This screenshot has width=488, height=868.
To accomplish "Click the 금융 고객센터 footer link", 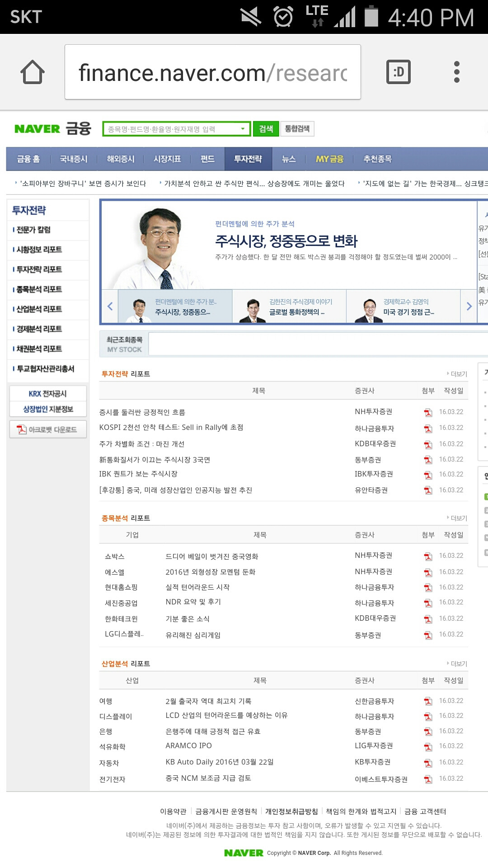I will click(425, 811).
